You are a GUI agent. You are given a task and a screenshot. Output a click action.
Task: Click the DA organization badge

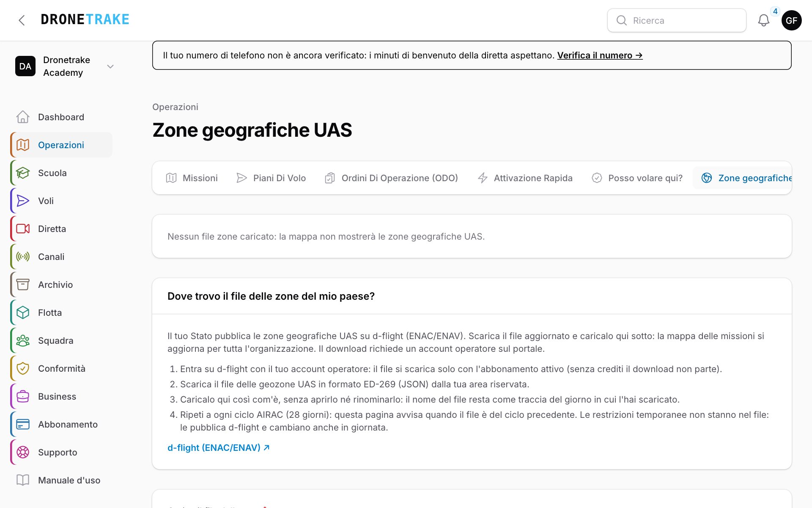point(25,66)
